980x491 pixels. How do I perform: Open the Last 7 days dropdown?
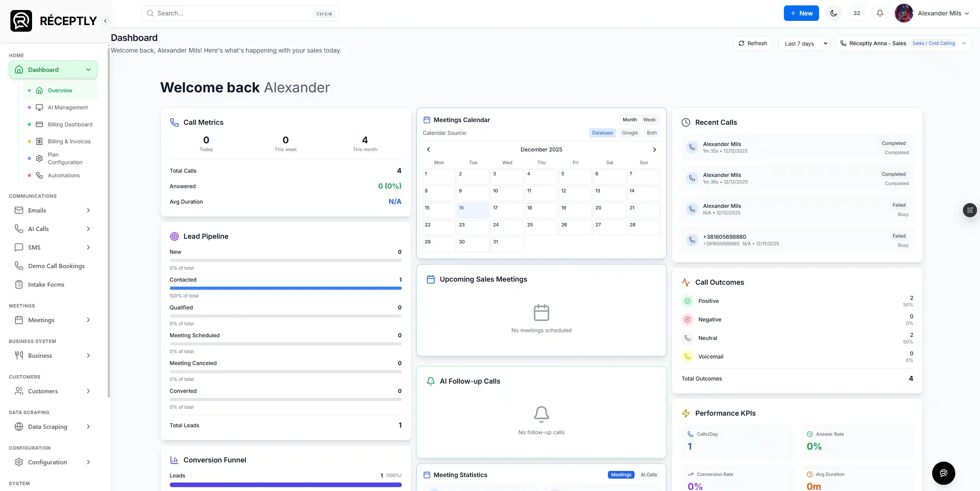pos(804,43)
